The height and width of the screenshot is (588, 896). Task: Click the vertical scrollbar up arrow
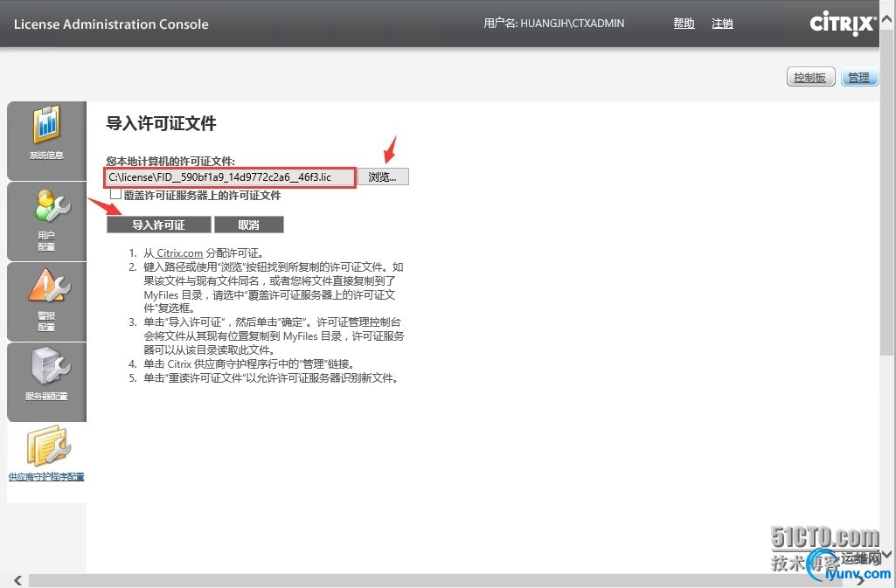pyautogui.click(x=887, y=19)
